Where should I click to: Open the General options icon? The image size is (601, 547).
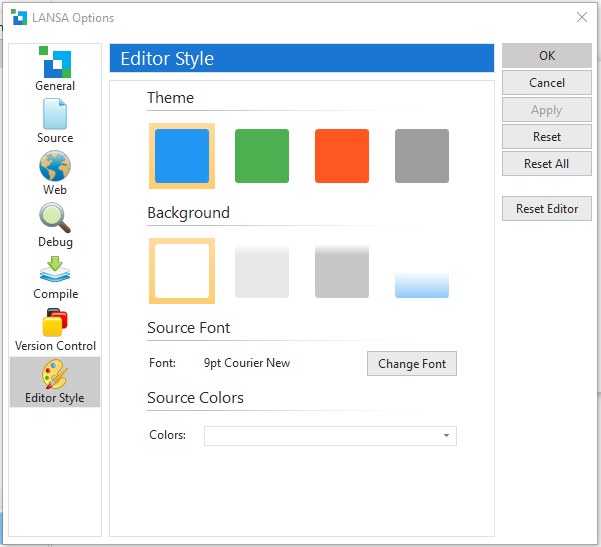coord(55,63)
